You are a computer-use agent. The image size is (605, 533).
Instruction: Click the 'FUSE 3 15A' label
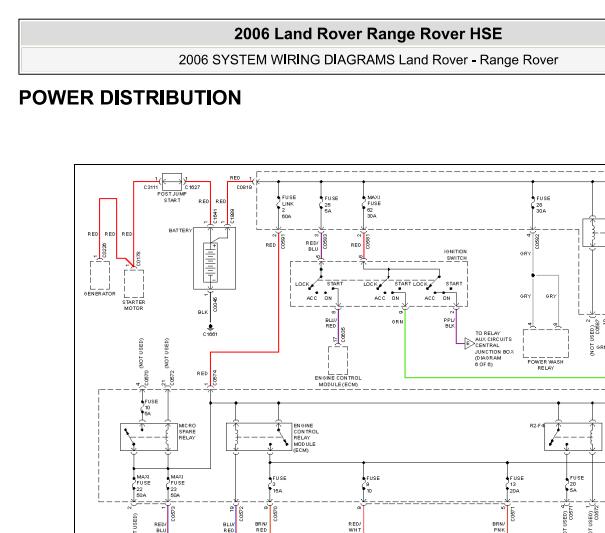click(279, 484)
